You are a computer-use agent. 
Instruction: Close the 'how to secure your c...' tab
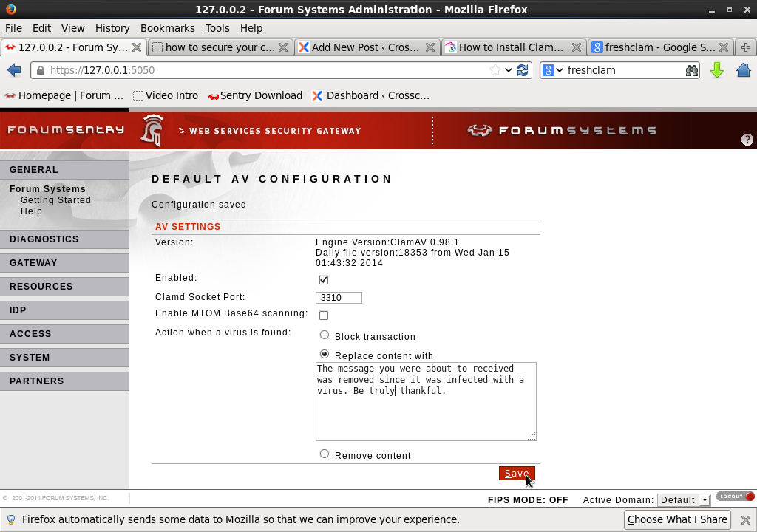coord(283,47)
